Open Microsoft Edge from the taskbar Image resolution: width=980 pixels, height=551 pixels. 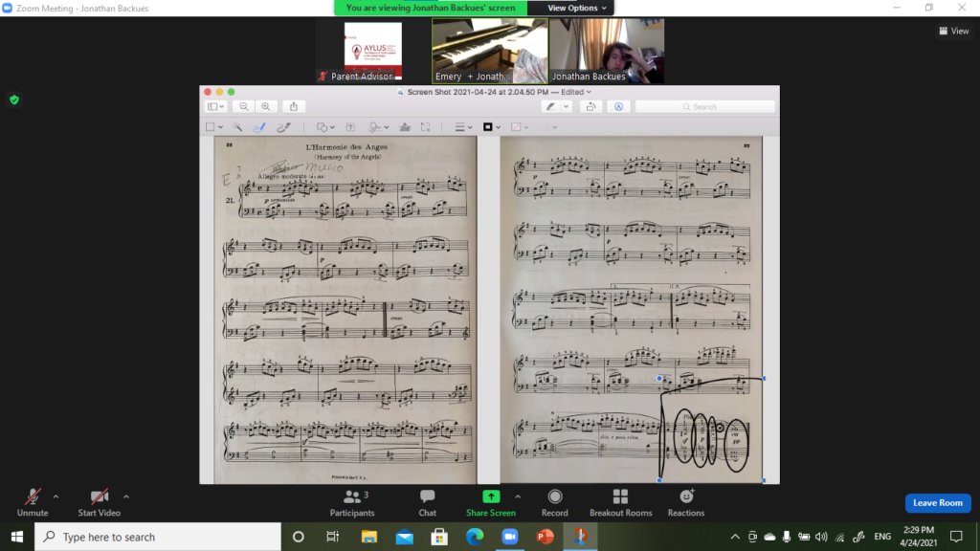pyautogui.click(x=475, y=537)
